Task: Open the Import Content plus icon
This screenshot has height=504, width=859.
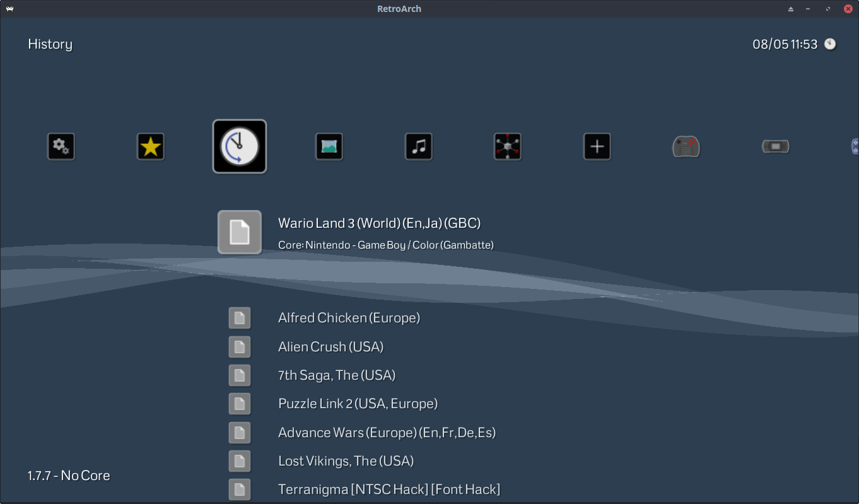Action: (597, 147)
